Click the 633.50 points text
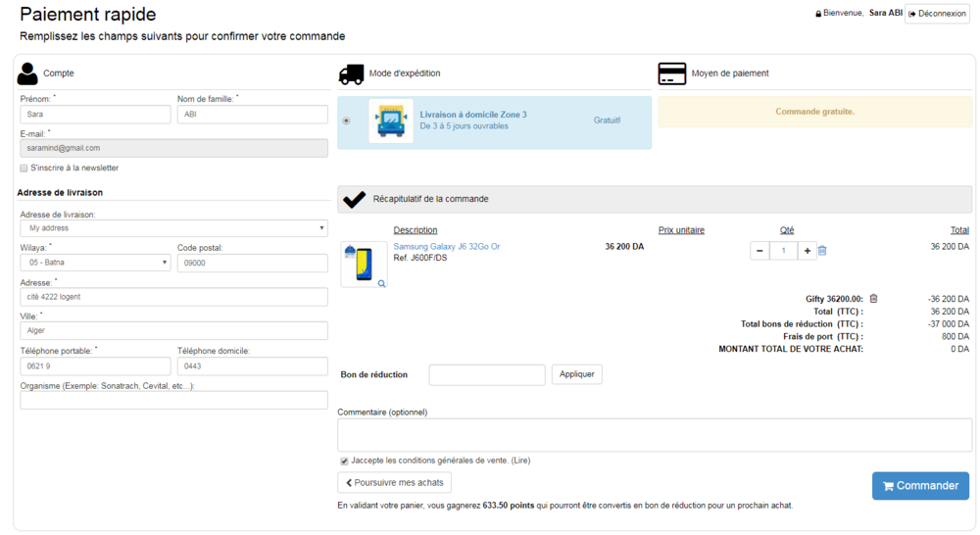The width and height of the screenshot is (980, 535). click(x=508, y=505)
